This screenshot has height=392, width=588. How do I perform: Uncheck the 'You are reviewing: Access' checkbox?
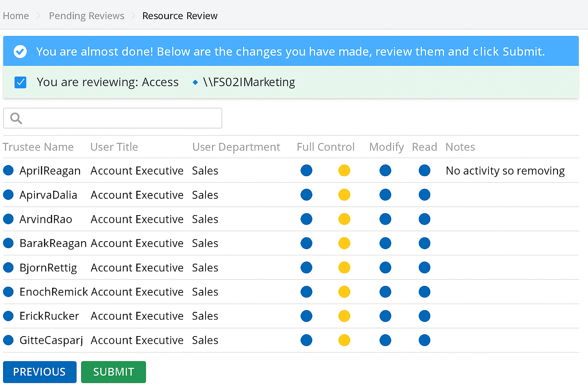click(x=20, y=82)
